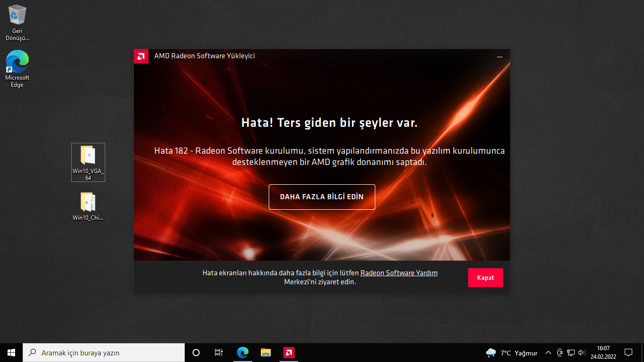Click the Meet Now camera icon in the system tray
The image size is (644, 362).
point(560,353)
